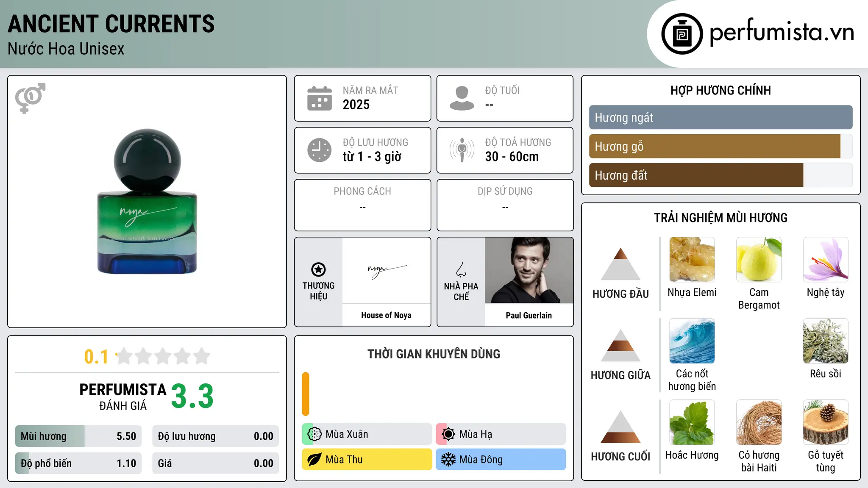Click the Hương ngát accord bar
This screenshot has height=488, width=868.
pos(721,117)
